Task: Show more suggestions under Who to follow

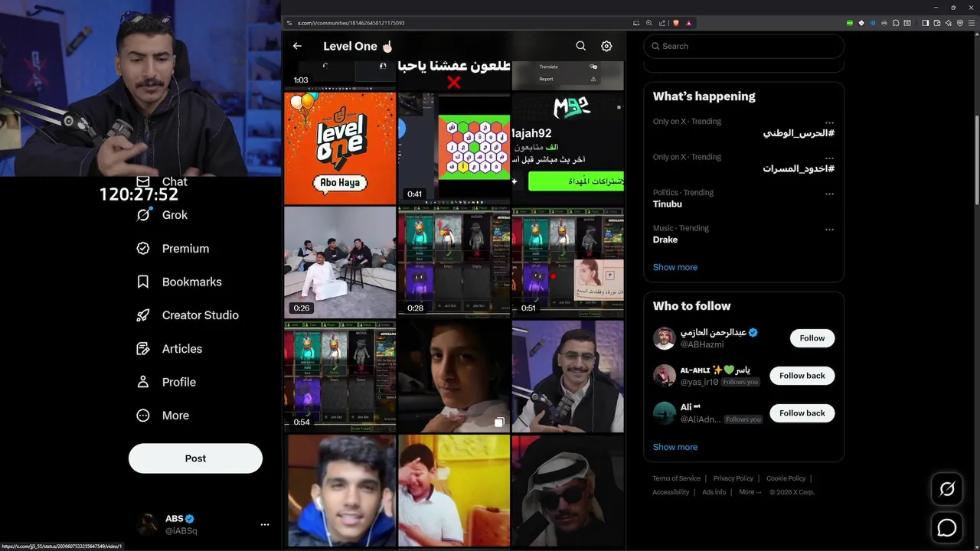Action: pos(675,447)
